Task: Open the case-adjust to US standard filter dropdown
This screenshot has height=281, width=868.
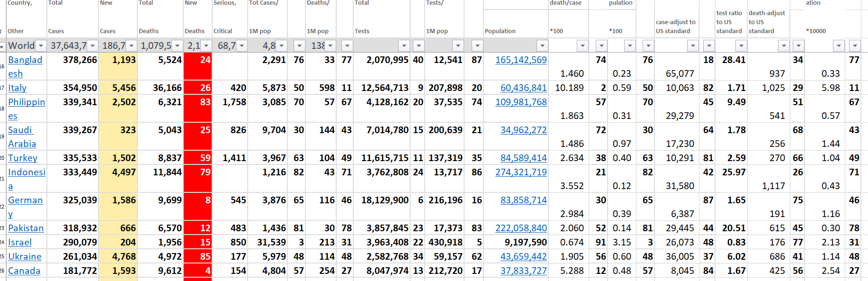Action: (x=693, y=46)
